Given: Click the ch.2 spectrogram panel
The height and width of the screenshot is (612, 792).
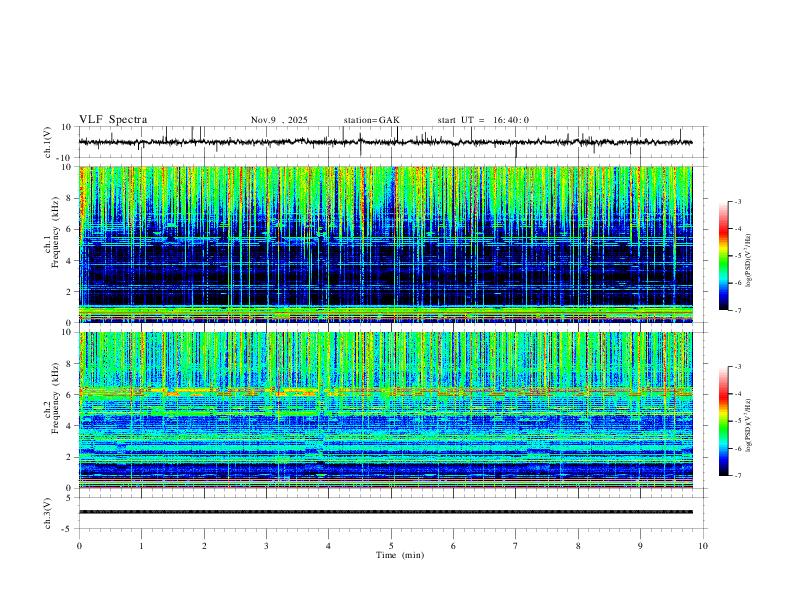Looking at the screenshot, I should (385, 410).
